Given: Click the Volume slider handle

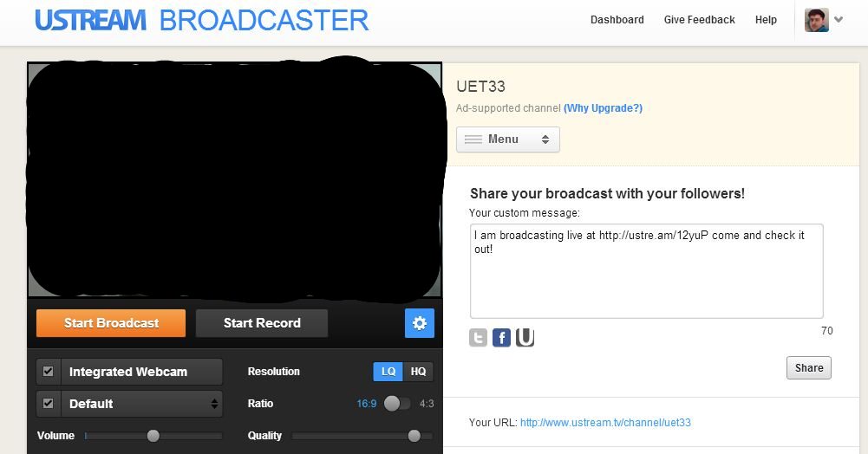Looking at the screenshot, I should pyautogui.click(x=153, y=436).
